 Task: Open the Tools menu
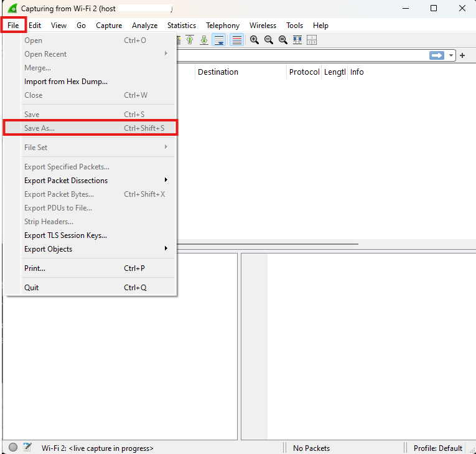click(294, 25)
